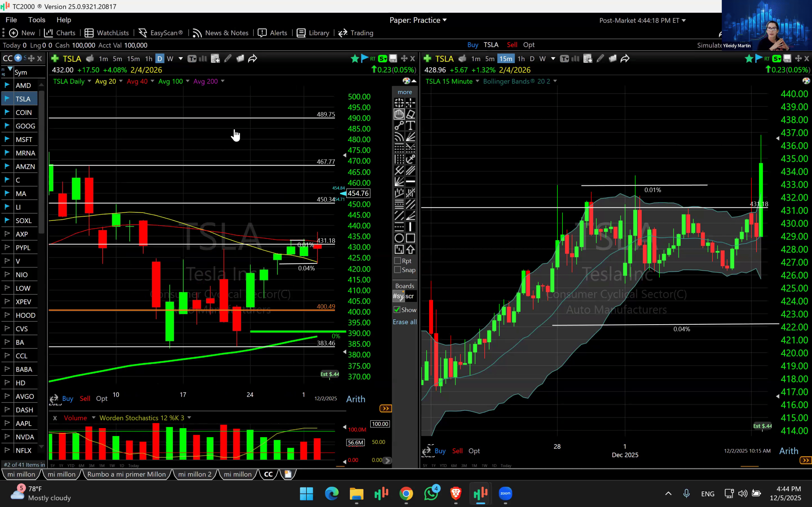Open the Tools menu
This screenshot has height=507, width=812.
36,20
